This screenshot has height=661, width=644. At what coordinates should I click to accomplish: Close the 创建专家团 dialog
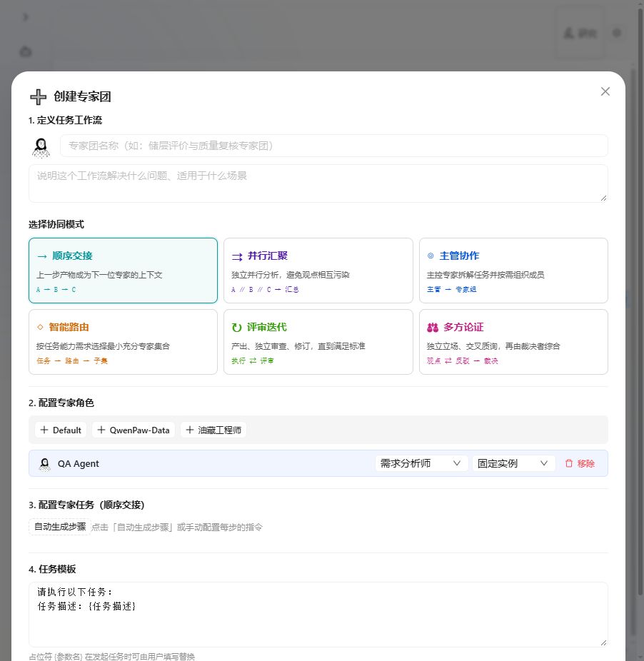coord(605,91)
